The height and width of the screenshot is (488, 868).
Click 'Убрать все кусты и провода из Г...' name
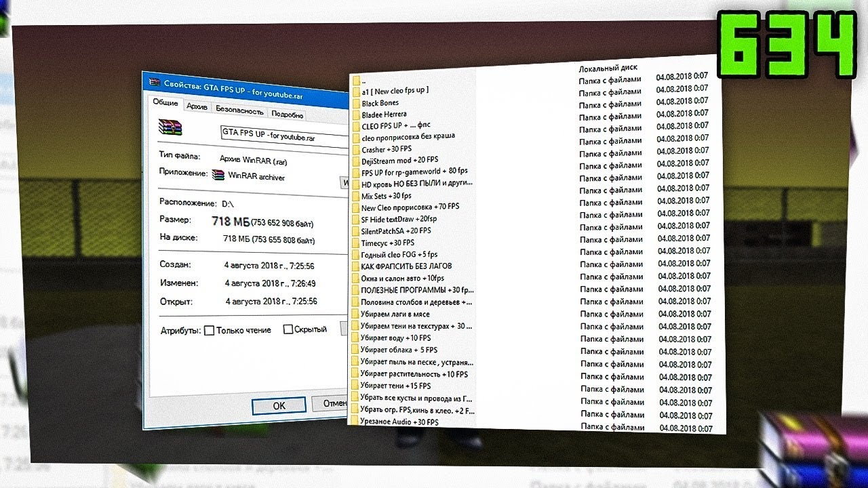(x=416, y=398)
